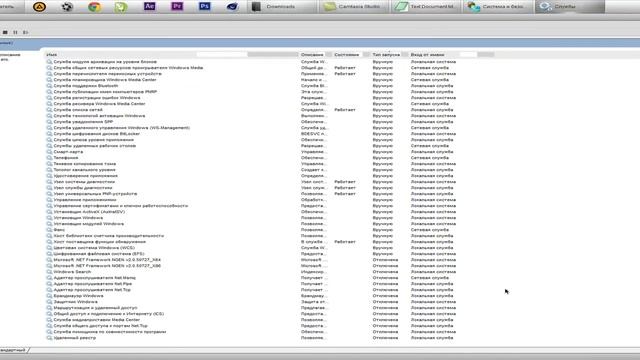Switch to the Downloads taskbar window
This screenshot has height=360, width=640.
pyautogui.click(x=281, y=7)
